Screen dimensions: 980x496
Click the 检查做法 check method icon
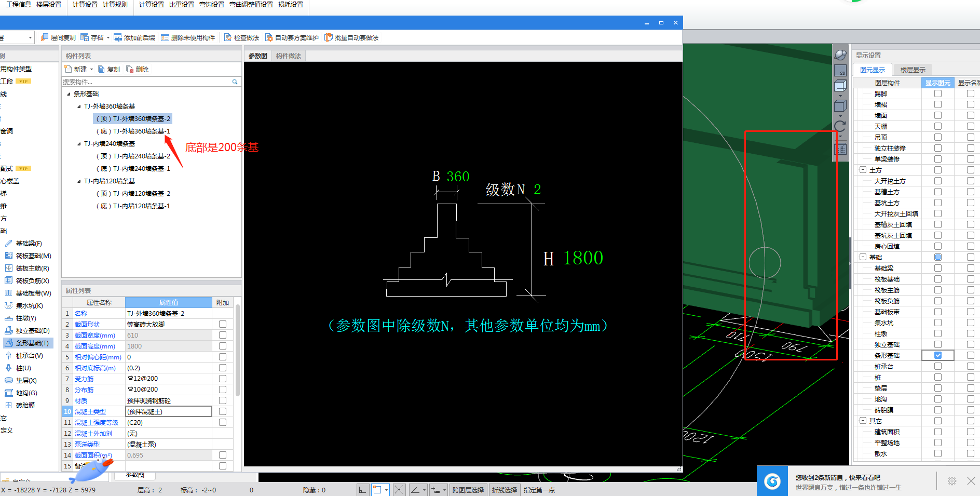(228, 37)
